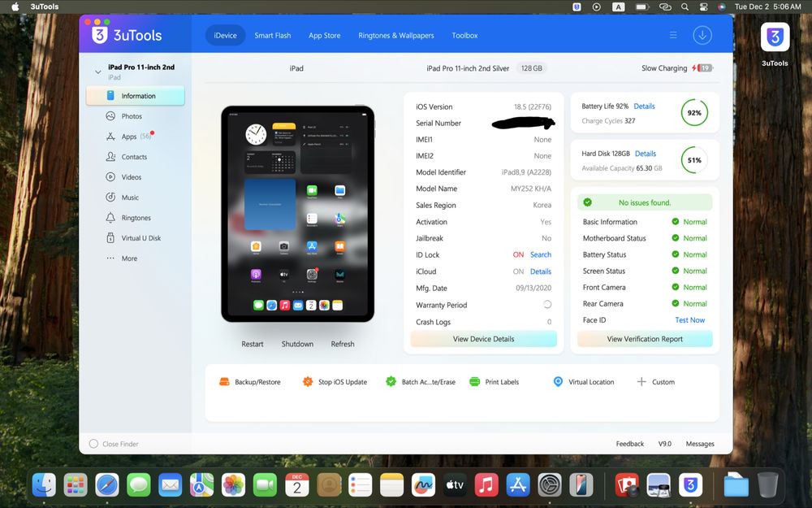Click the V9.0 version label
Screen dimensions: 812x508
pyautogui.click(x=665, y=444)
